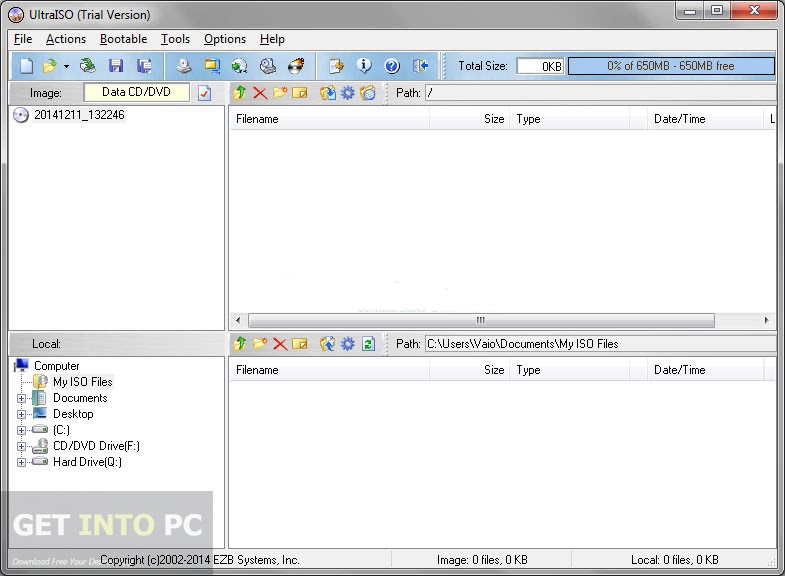Create new folder in image toolbar
Viewport: 785px width, 576px height.
(280, 93)
